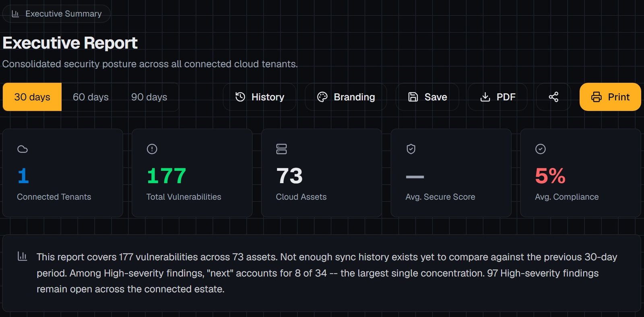Click the Executive Summary badge label
Screen dimensions: 644x317
coord(64,14)
